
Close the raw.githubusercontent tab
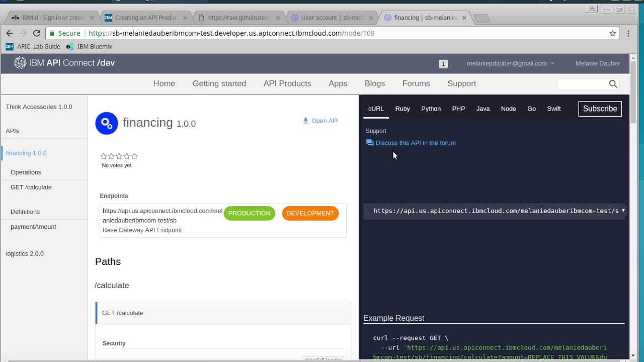tap(278, 18)
